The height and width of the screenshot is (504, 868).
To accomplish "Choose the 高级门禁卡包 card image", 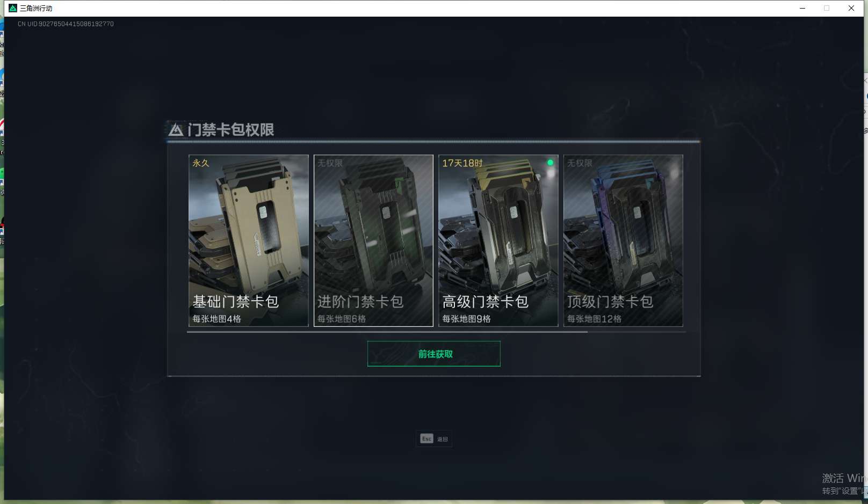I will point(498,240).
